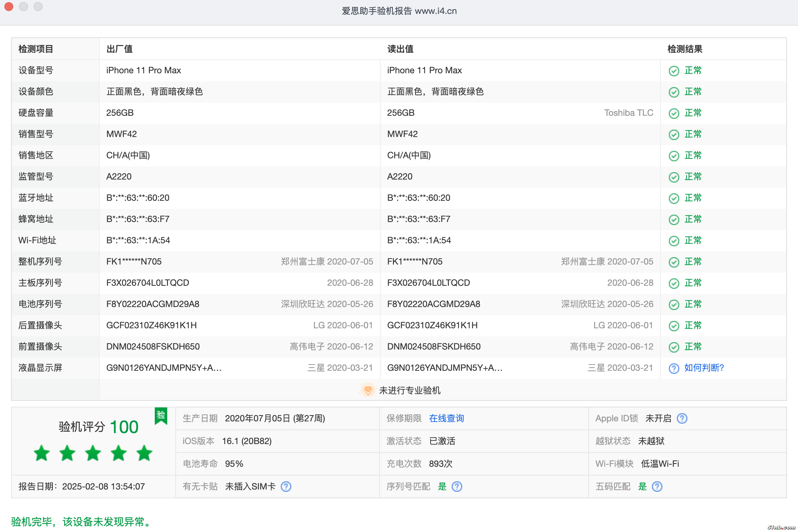The width and height of the screenshot is (798, 532).
Task: Click the 验机评分 100 score
Action: [x=124, y=427]
